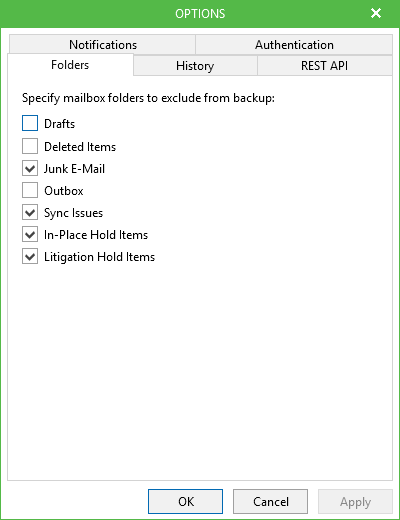
Task: Select the Folders tab
Action: [x=70, y=65]
